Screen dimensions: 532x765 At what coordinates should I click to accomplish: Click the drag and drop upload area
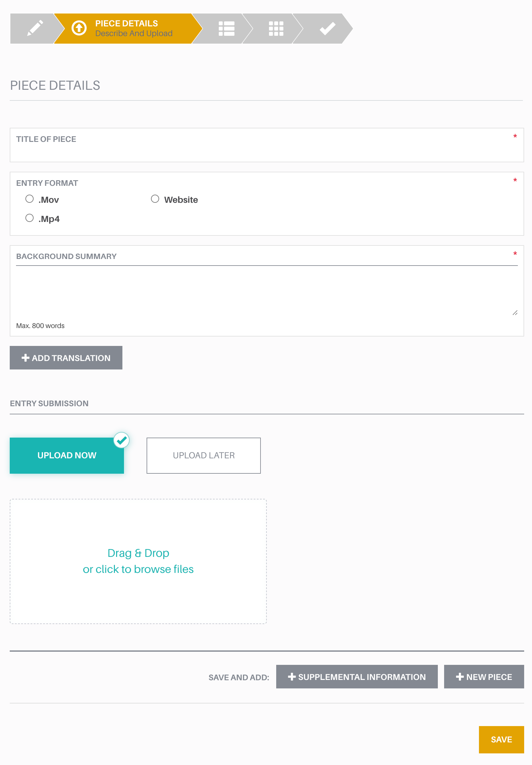[138, 561]
